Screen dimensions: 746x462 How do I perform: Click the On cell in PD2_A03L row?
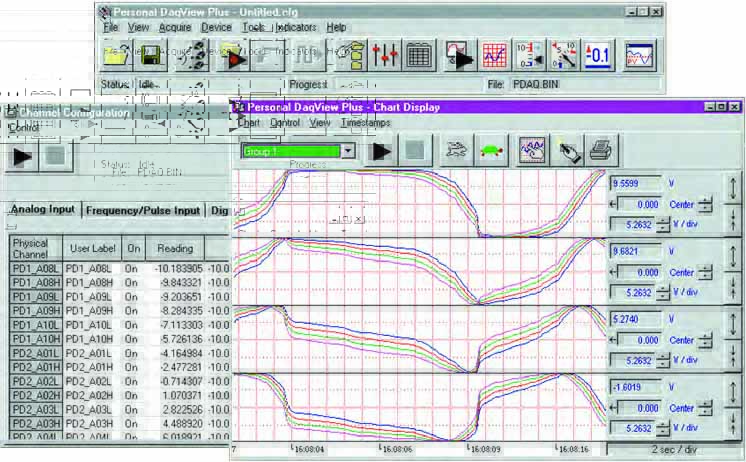133,410
